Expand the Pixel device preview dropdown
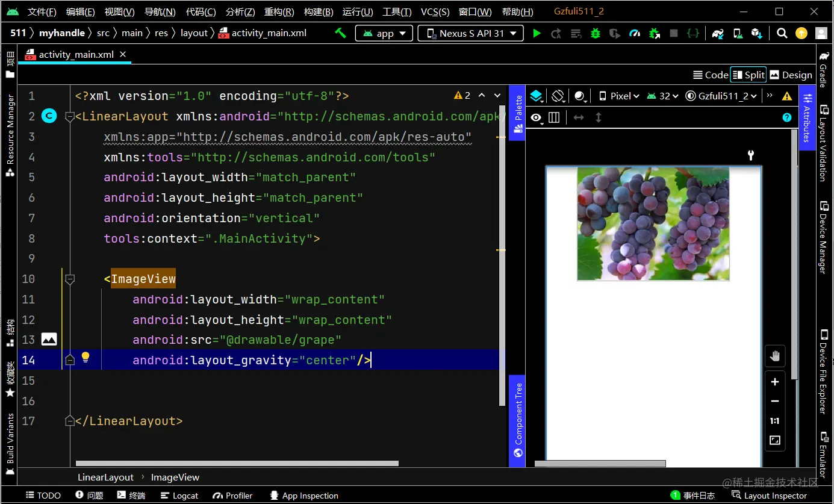This screenshot has height=504, width=834. 619,96
